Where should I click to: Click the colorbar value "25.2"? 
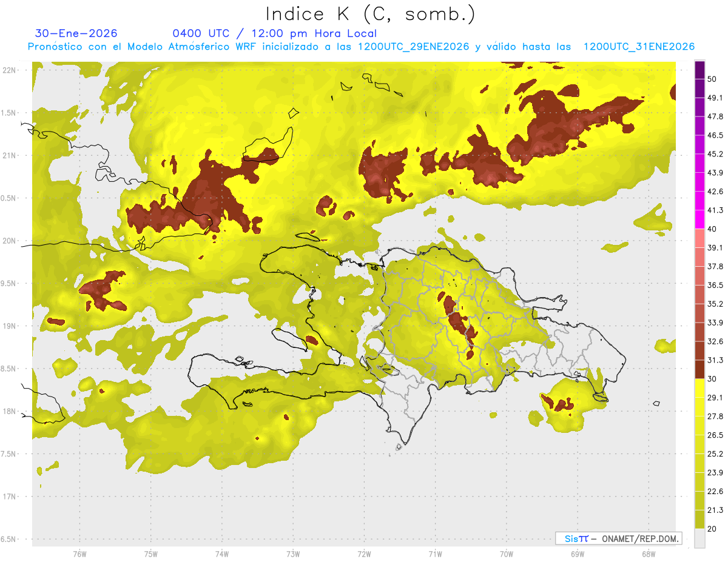715,454
